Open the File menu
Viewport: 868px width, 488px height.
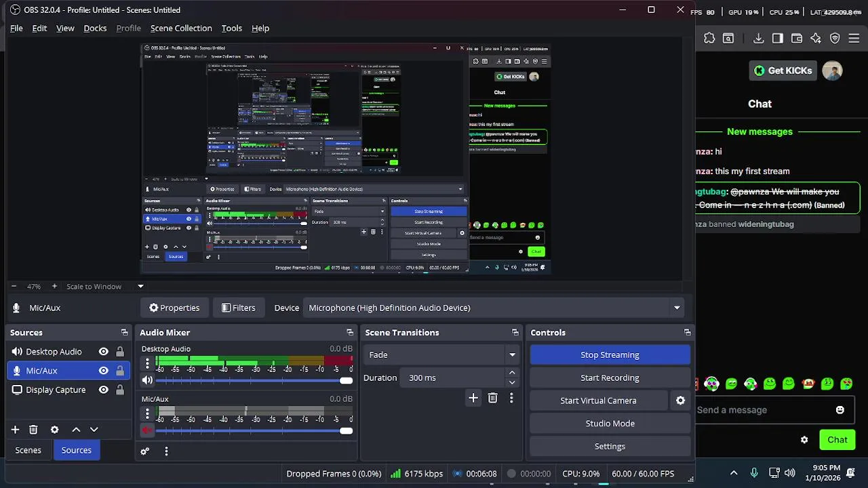16,28
